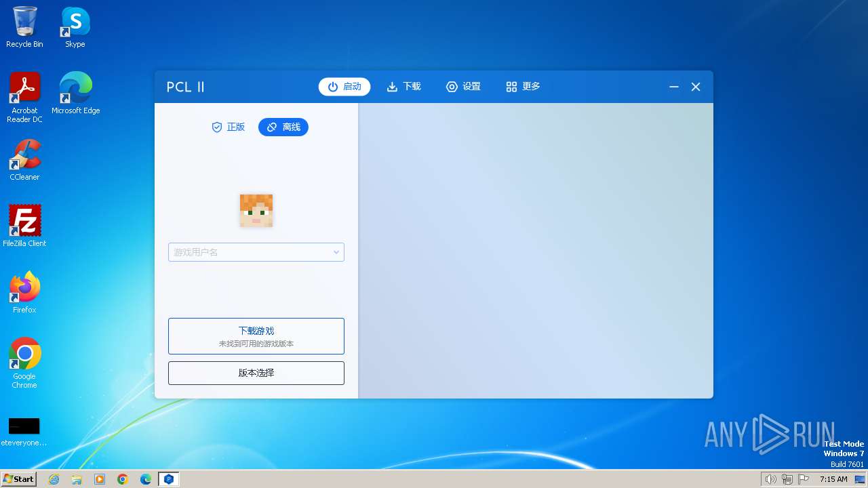Viewport: 868px width, 488px height.
Task: Click the 7:15 AM clock
Action: tap(833, 479)
